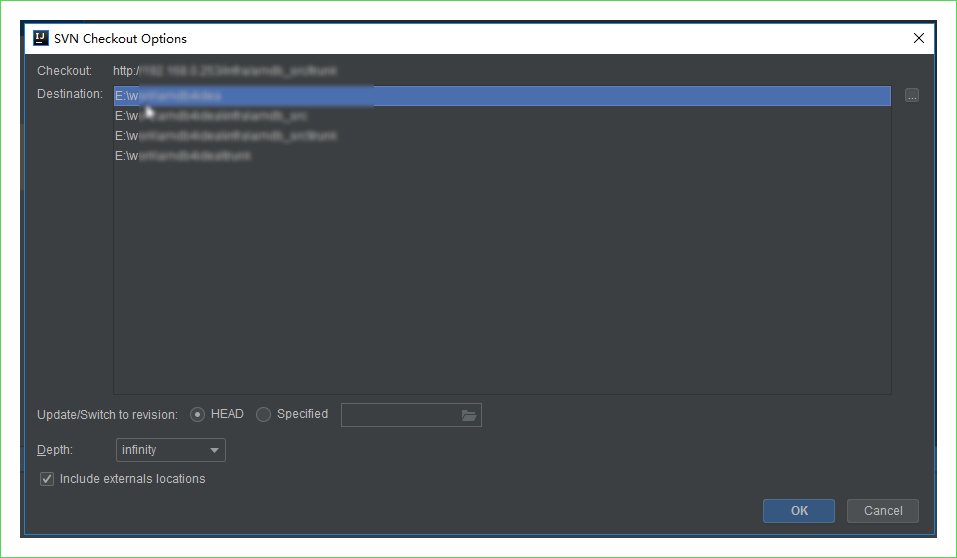Screen dimensions: 957x558
Task: Confirm checkout with the OK button
Action: pos(798,511)
